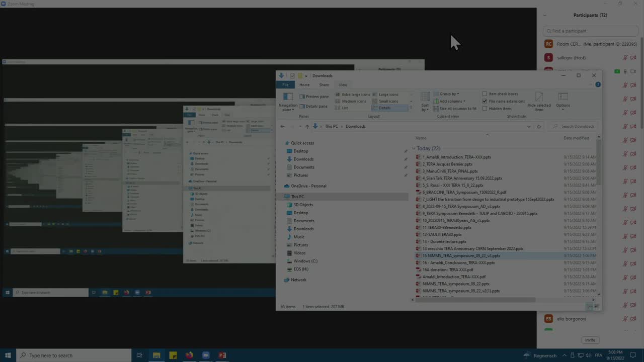Click the Find a participant search box

pos(591,31)
